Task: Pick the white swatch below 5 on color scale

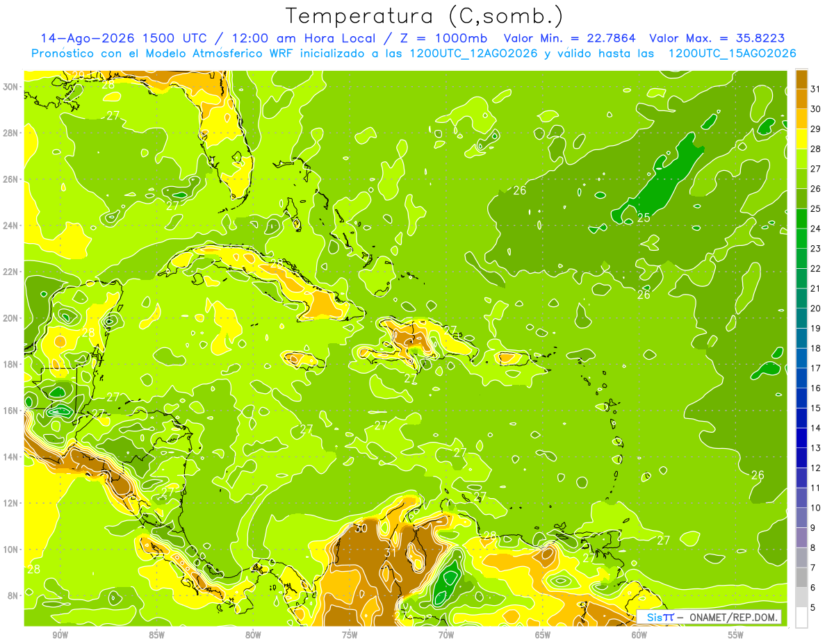Action: point(801,617)
